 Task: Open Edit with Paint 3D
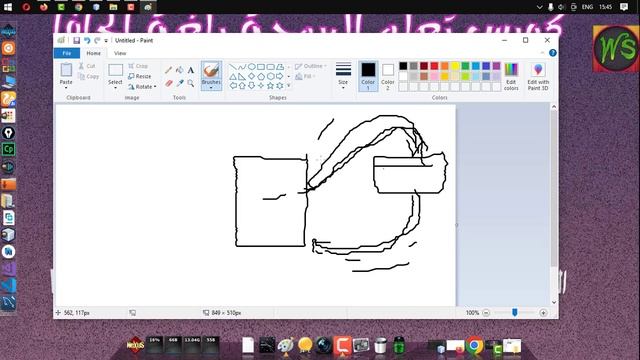pyautogui.click(x=538, y=76)
